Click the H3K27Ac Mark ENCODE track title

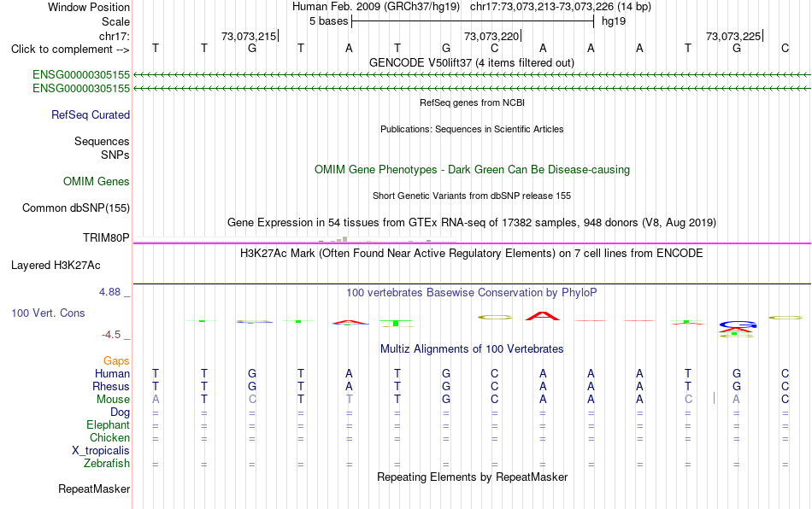click(472, 254)
